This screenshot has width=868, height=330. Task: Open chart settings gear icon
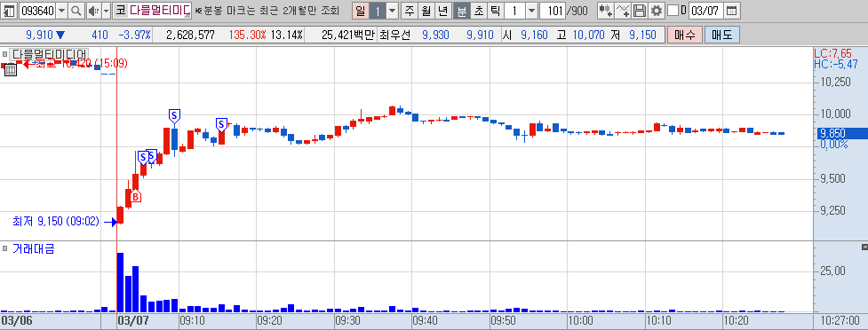click(656, 11)
